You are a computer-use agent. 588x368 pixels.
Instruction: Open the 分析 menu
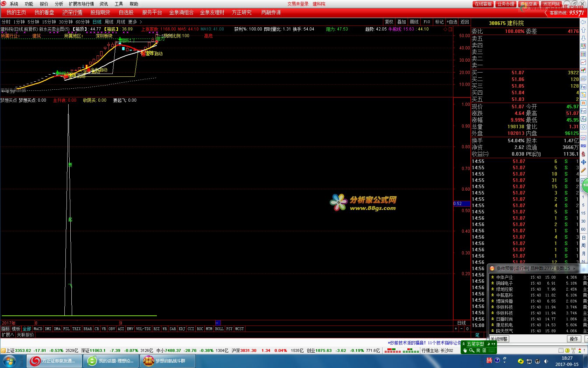(x=59, y=4)
